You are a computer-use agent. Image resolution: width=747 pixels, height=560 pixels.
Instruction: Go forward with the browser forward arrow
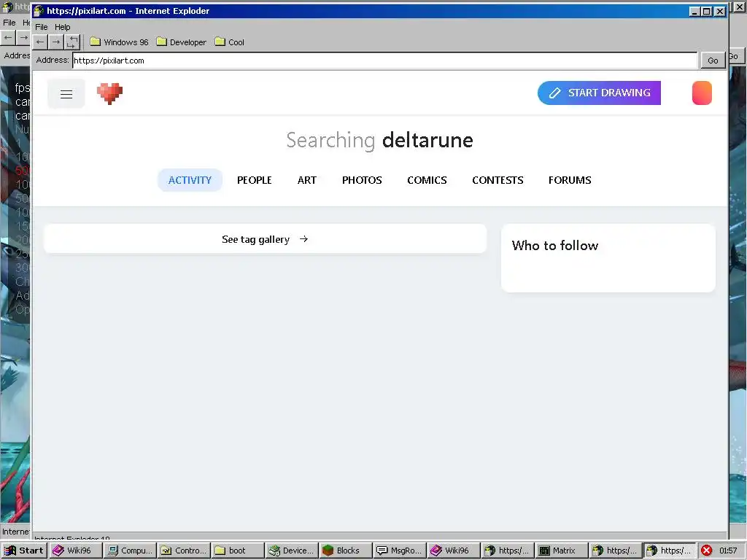56,42
